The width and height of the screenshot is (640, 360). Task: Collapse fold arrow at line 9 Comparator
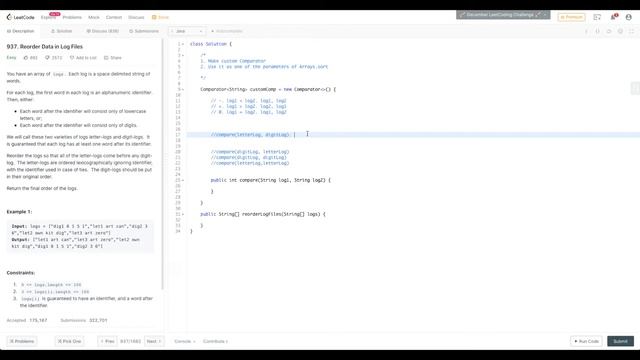[183, 89]
